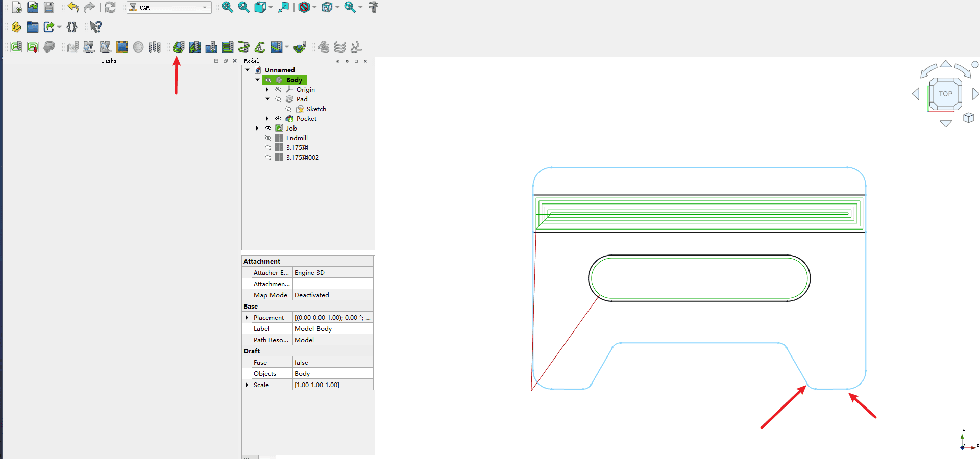Select the Pocket Shape operation tool
The height and width of the screenshot is (459, 980).
click(x=194, y=47)
